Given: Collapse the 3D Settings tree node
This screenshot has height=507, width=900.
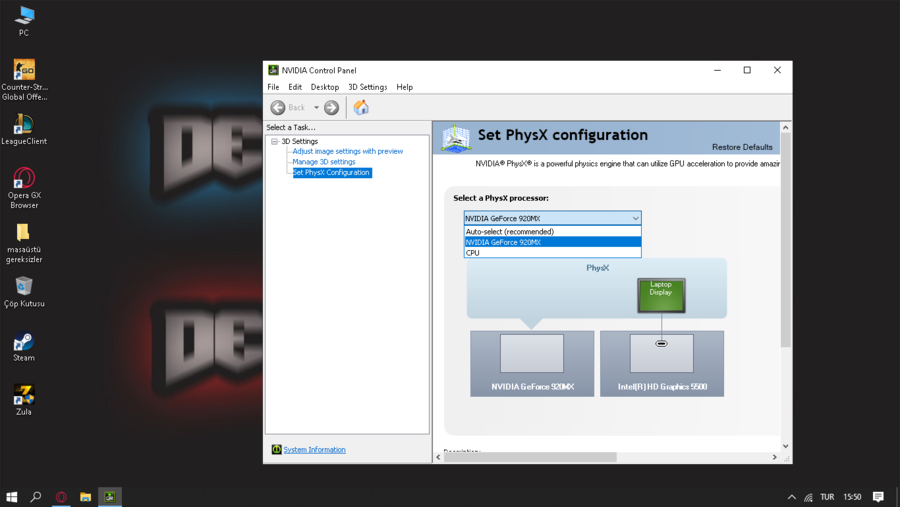Looking at the screenshot, I should point(275,141).
